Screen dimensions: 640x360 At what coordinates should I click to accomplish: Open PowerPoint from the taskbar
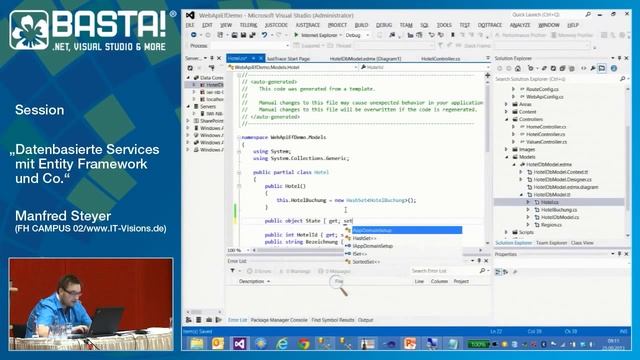pos(409,344)
